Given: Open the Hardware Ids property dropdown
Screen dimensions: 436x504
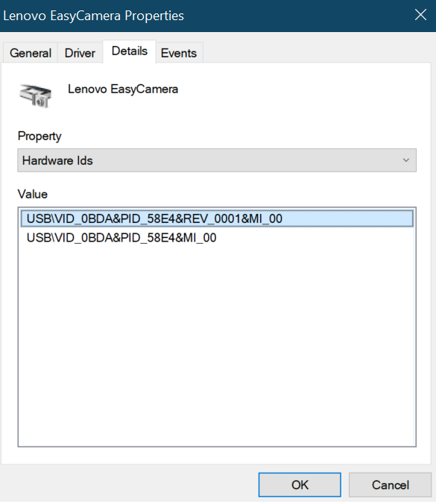Looking at the screenshot, I should click(x=217, y=160).
